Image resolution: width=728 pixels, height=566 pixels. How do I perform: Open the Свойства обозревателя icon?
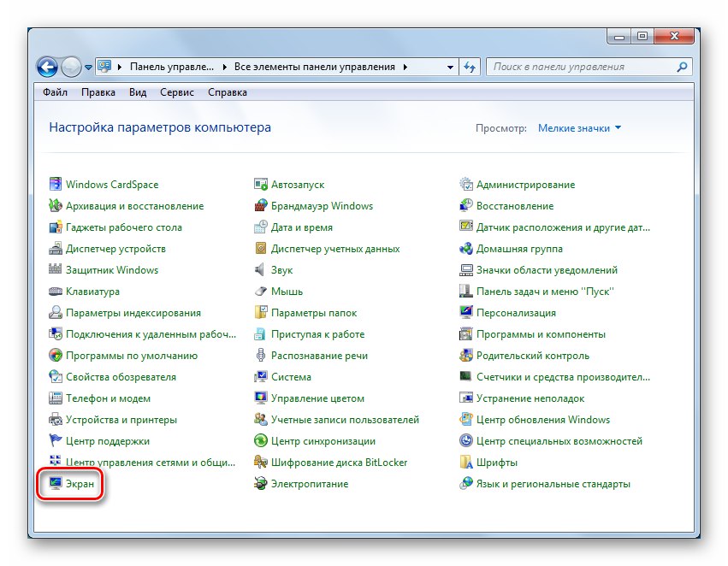(x=56, y=377)
